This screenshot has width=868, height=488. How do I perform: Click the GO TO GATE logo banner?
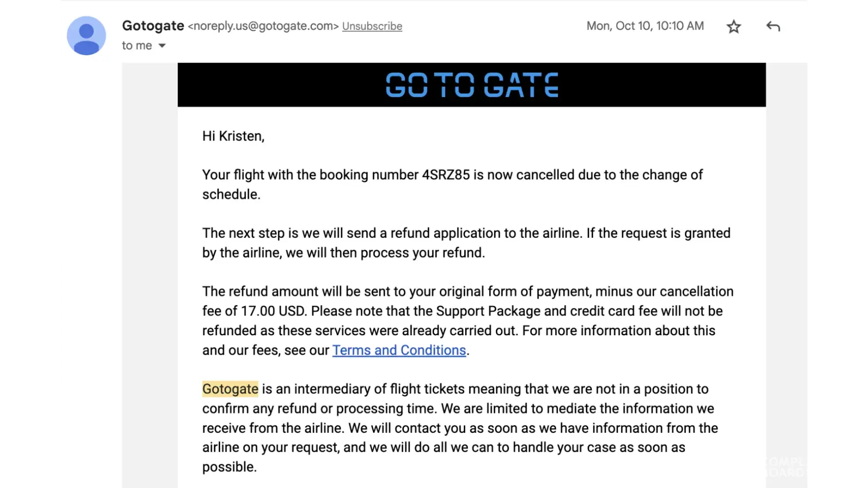click(472, 85)
